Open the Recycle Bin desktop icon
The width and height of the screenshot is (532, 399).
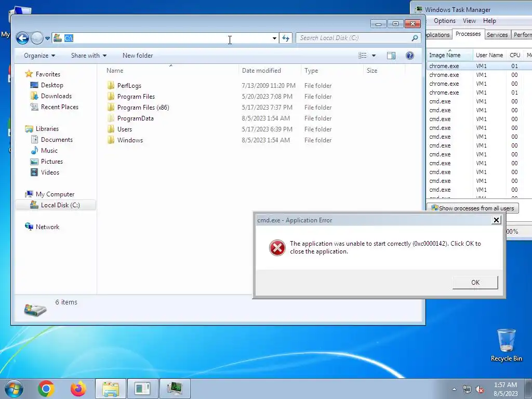pos(506,345)
